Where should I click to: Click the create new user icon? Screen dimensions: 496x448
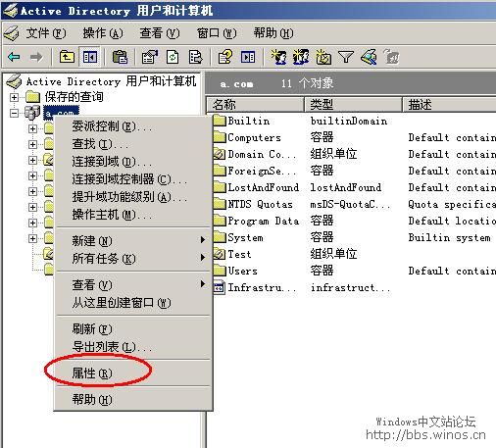[278, 57]
